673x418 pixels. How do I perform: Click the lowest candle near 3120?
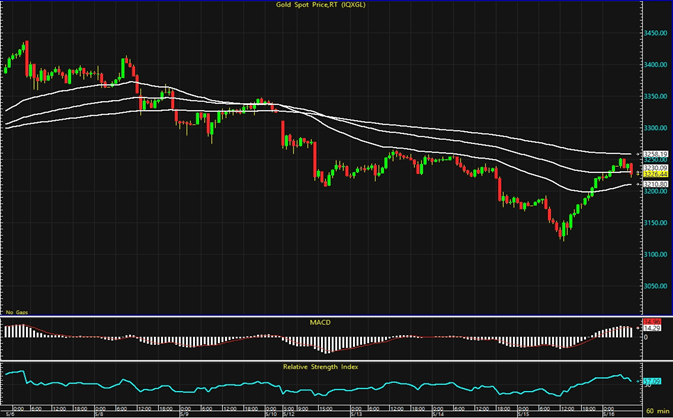[564, 233]
